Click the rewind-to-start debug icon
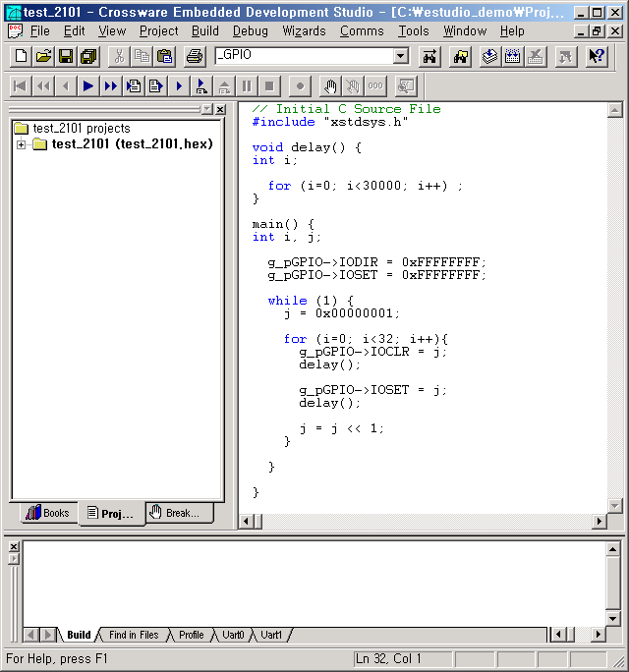Image resolution: width=629 pixels, height=672 pixels. tap(20, 86)
